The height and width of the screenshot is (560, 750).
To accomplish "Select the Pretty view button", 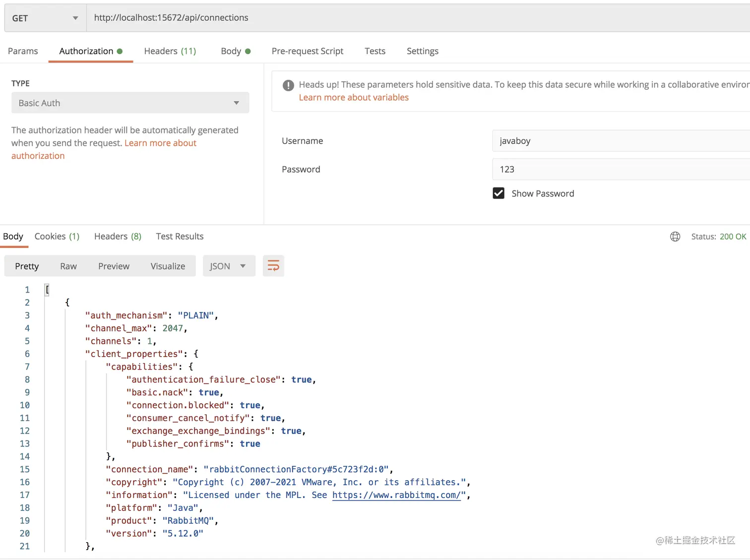I will pyautogui.click(x=27, y=266).
